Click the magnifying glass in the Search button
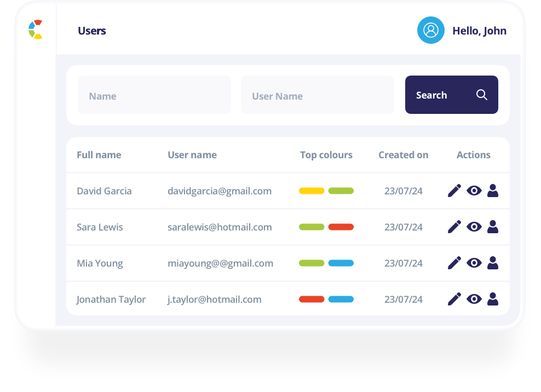This screenshot has width=541, height=392. [481, 95]
